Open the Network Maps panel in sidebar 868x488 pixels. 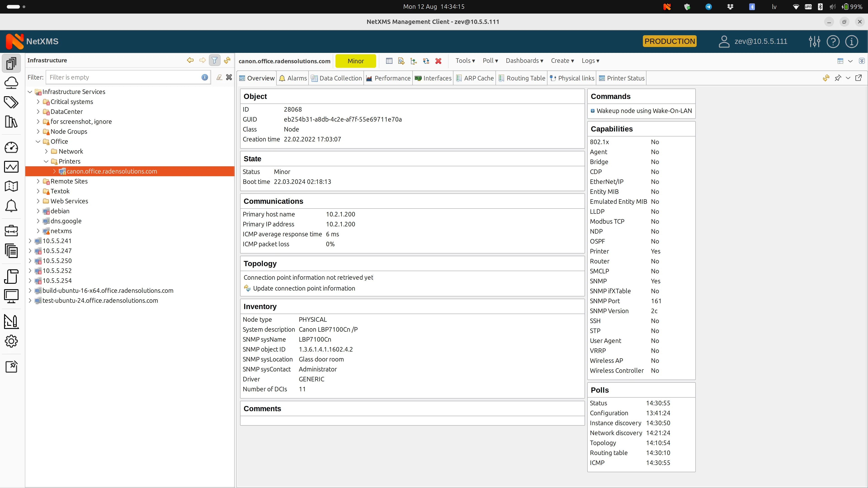(x=12, y=186)
